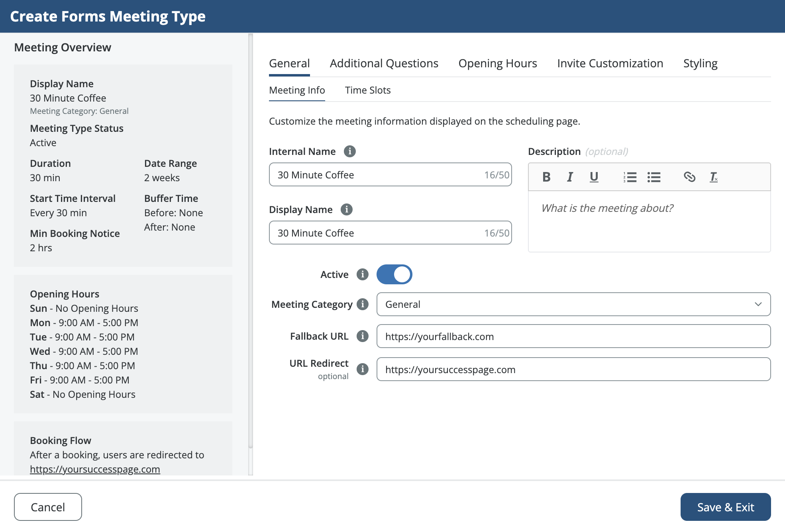The width and height of the screenshot is (785, 532).
Task: Select the 'After: None' buffer text
Action: click(x=170, y=227)
